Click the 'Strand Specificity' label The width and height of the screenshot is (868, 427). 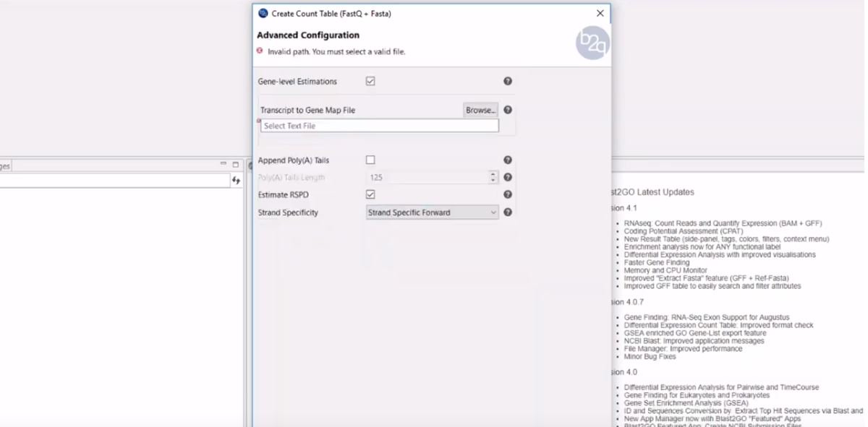(x=288, y=212)
